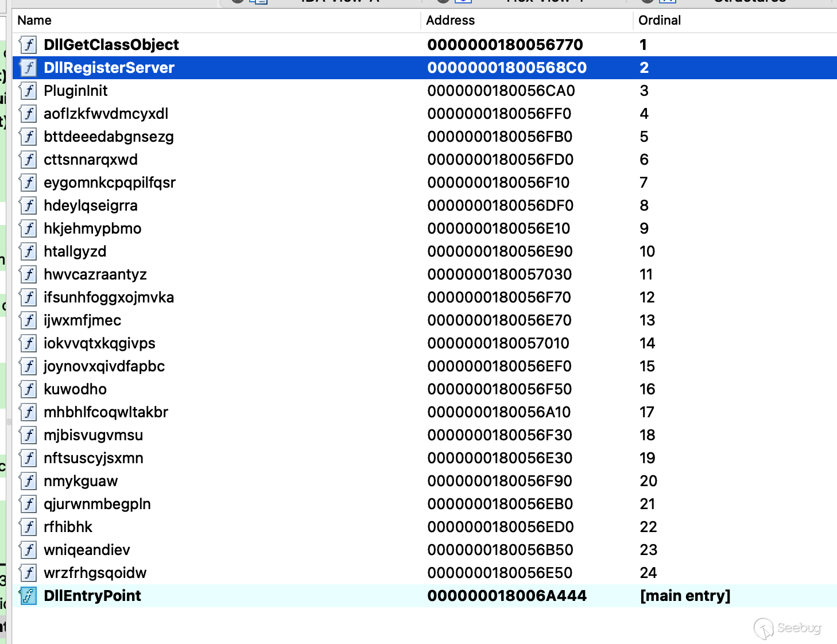Select ordinal 22 of rfhibhk

coord(648,526)
